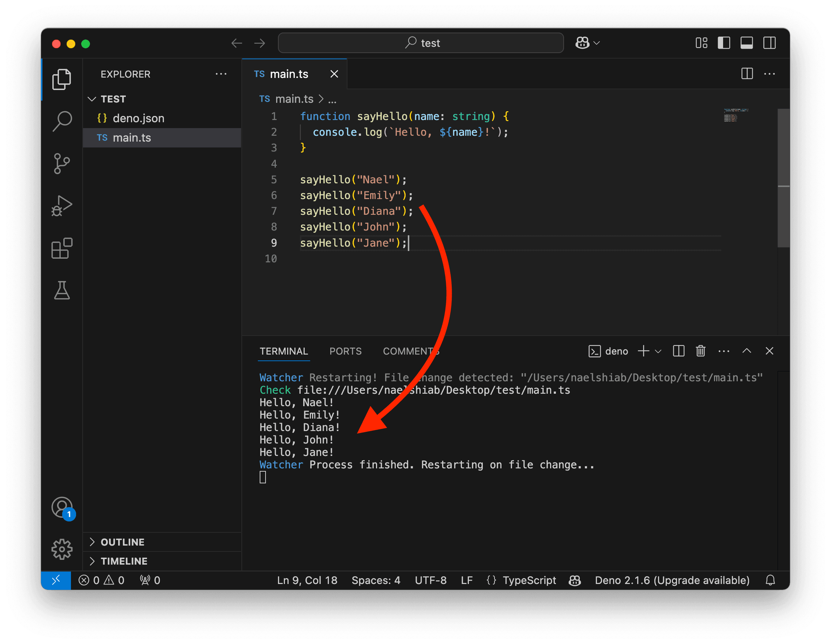Viewport: 831px width, 644px height.
Task: Open the Copilot icon in title bar
Action: (x=582, y=43)
